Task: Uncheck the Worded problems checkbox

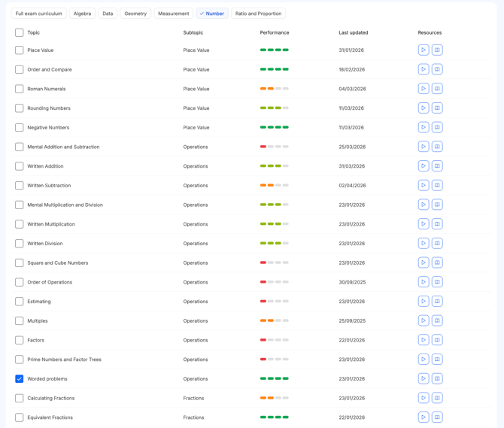Action: click(x=20, y=379)
